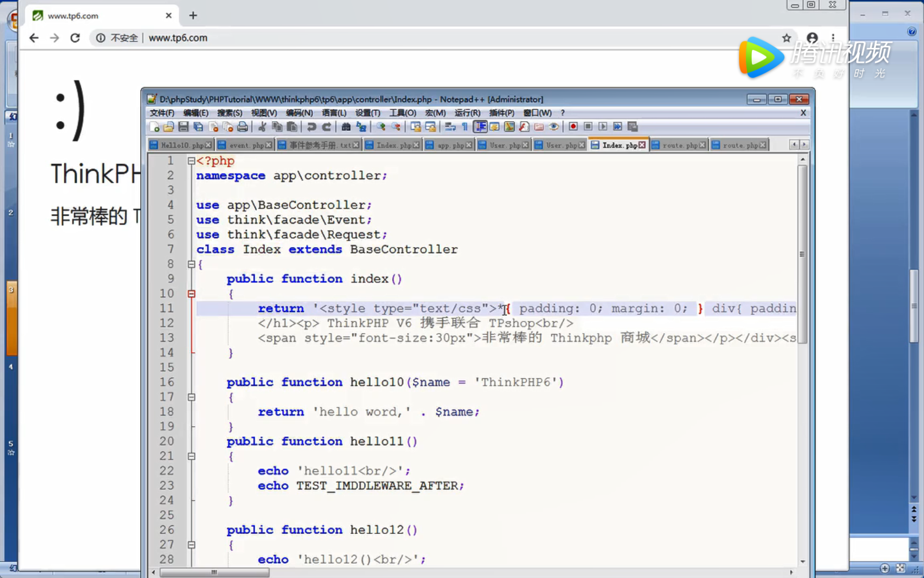Viewport: 924px width, 578px height.
Task: Close the app.php tab
Action: coord(469,145)
